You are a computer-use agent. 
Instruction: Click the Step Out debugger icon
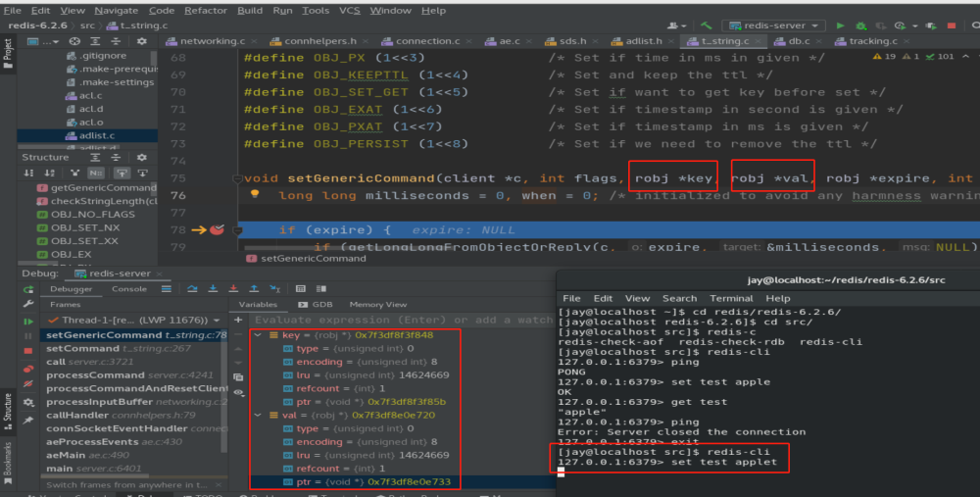click(250, 288)
